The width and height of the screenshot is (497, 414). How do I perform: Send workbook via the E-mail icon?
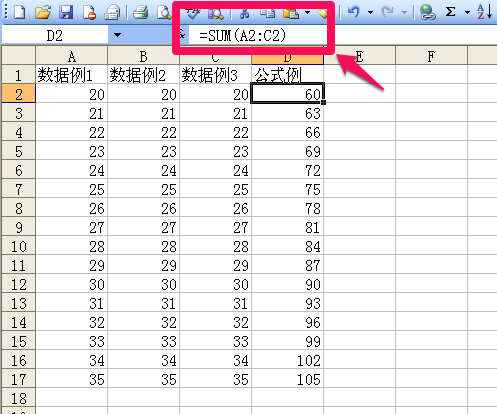click(112, 12)
